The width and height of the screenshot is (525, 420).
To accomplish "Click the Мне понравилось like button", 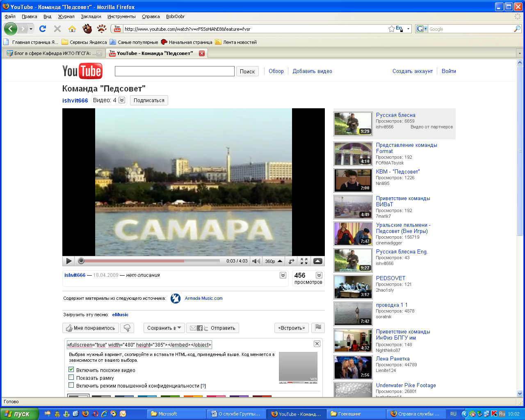I will (x=91, y=328).
